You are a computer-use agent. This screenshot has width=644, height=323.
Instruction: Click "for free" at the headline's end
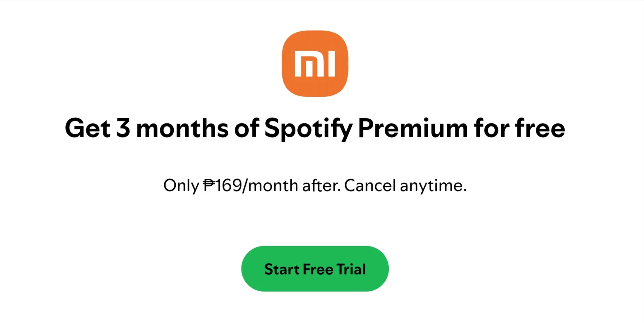520,128
